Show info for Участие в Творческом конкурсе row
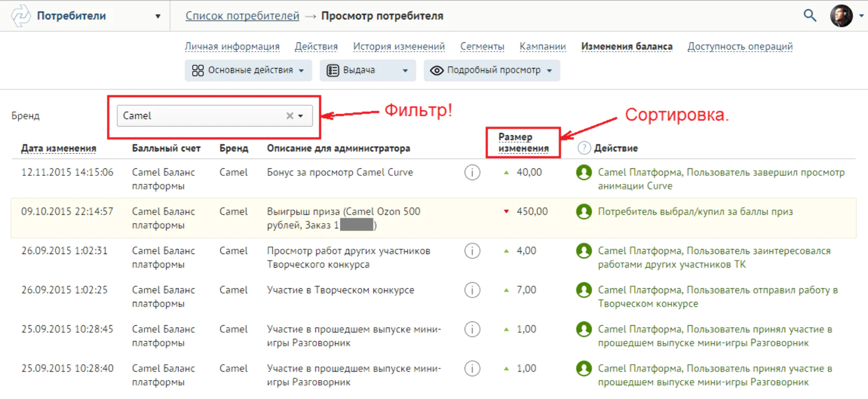Screen dimensions: 868x399 tap(472, 290)
